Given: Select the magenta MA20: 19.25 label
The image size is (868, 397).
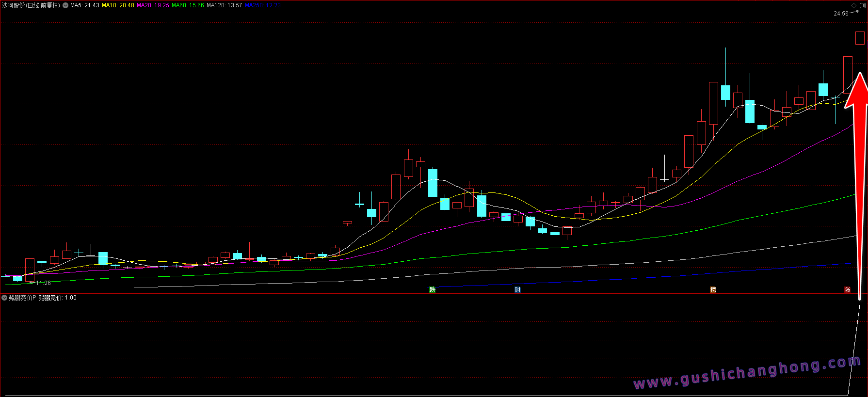Looking at the screenshot, I should coord(153,5).
